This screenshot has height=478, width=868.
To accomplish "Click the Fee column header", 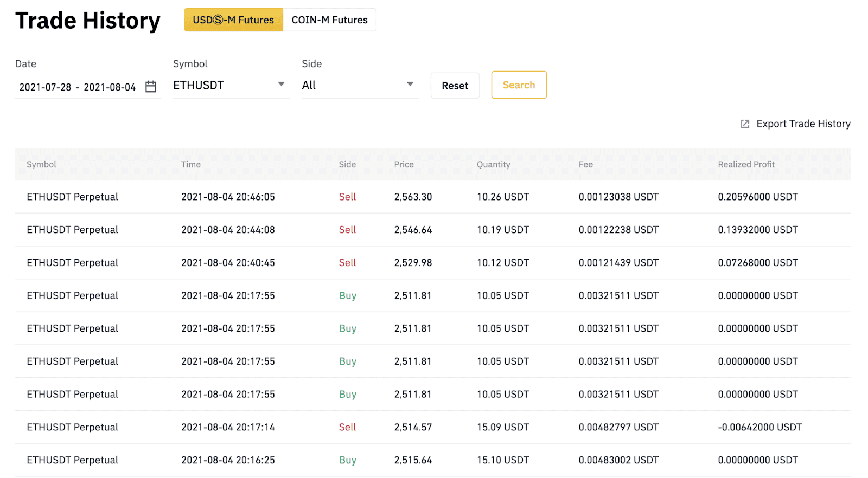I will (x=585, y=164).
